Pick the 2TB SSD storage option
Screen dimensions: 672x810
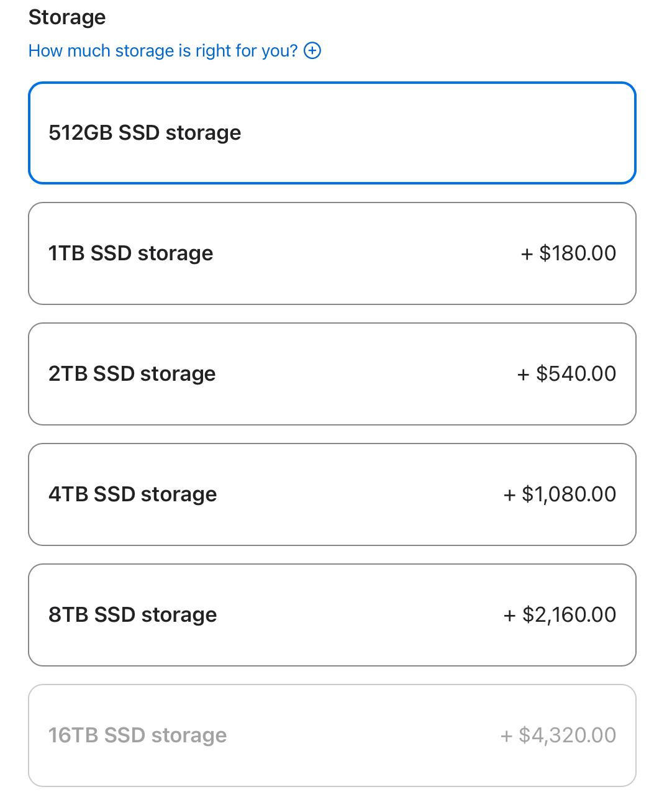(x=332, y=374)
